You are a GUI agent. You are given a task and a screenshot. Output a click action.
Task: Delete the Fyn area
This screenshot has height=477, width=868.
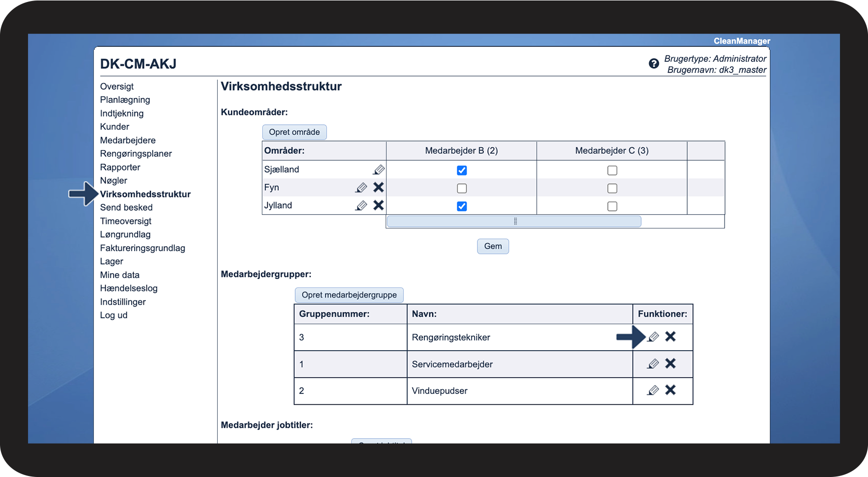coord(378,187)
